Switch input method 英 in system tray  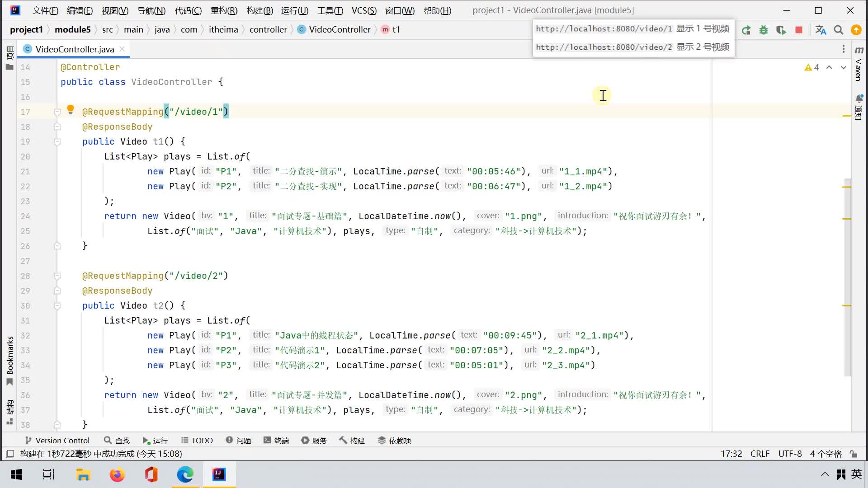pos(856,474)
